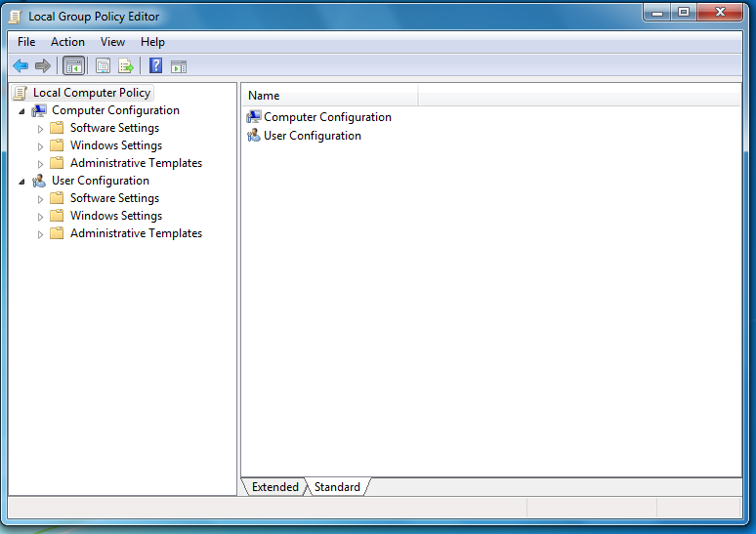
Task: Select Software Settings label under Computer Configuration
Action: click(114, 128)
